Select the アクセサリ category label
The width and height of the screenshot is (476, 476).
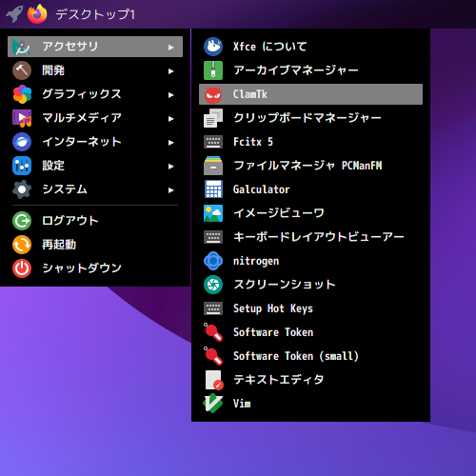70,47
